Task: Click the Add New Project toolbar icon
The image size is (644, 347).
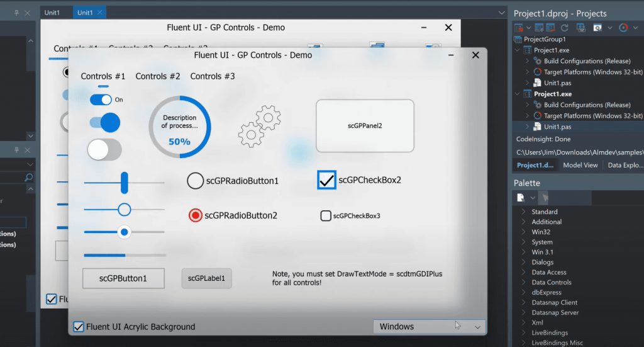Action: (539, 28)
